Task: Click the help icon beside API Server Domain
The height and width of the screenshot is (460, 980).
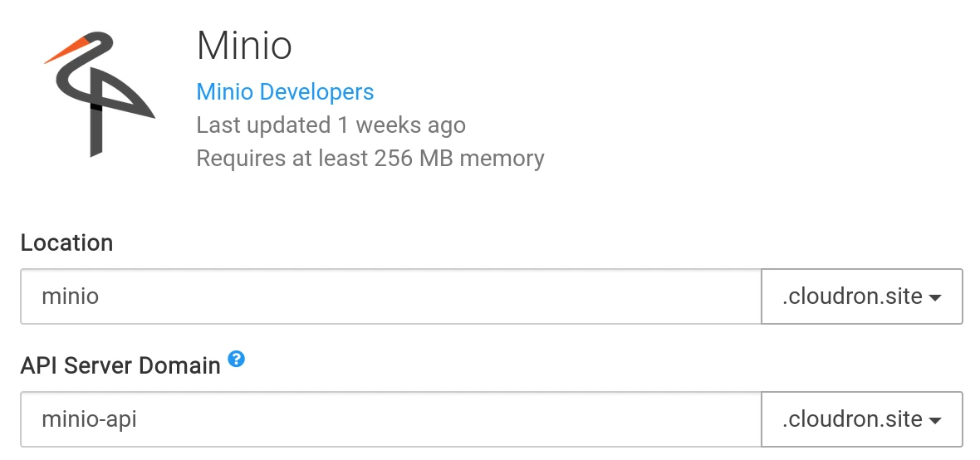Action: point(237,360)
